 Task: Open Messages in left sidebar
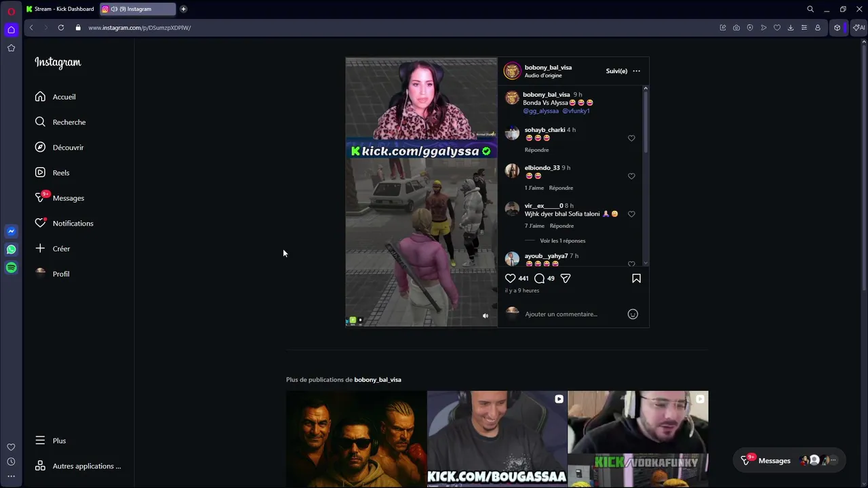coord(60,198)
